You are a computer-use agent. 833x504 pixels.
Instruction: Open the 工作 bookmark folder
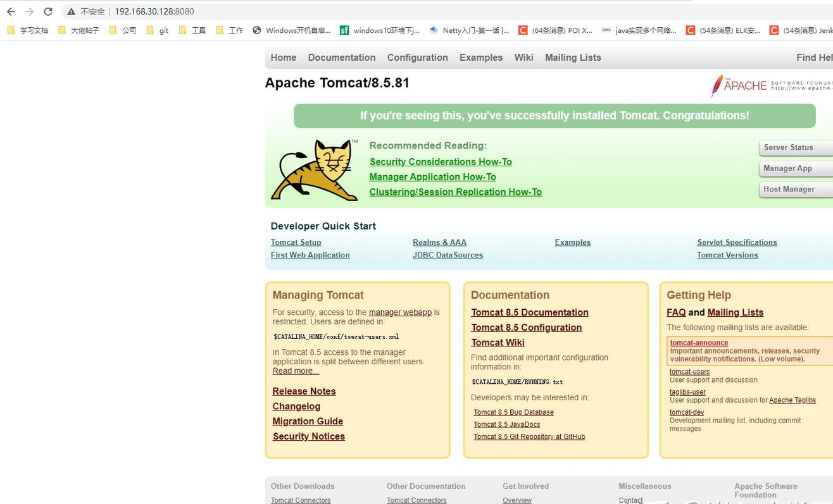pos(230,30)
